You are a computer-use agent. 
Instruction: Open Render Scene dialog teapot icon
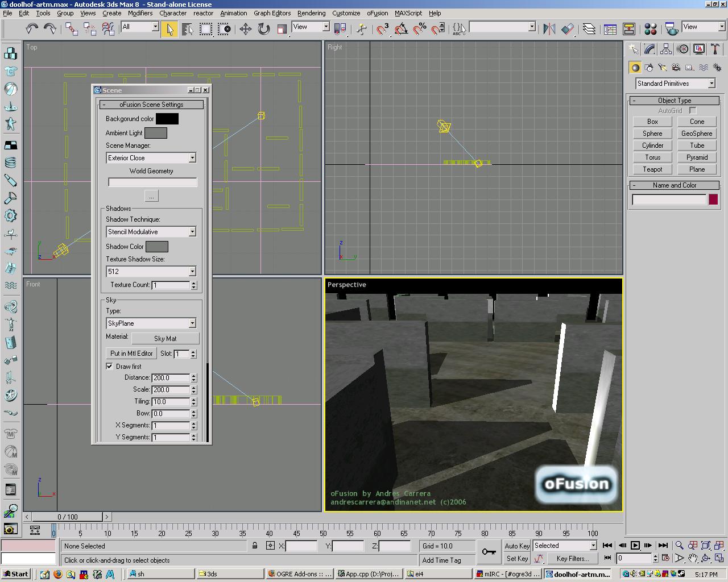point(672,28)
